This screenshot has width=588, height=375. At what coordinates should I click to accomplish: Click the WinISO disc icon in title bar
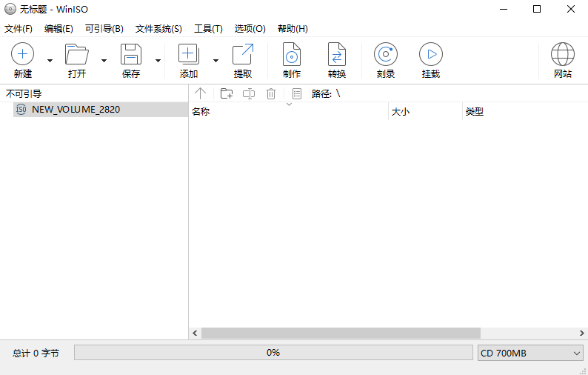[x=10, y=9]
